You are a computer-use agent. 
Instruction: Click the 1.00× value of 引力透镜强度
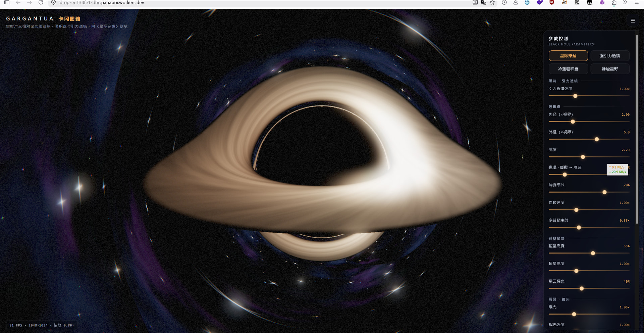[x=625, y=89]
